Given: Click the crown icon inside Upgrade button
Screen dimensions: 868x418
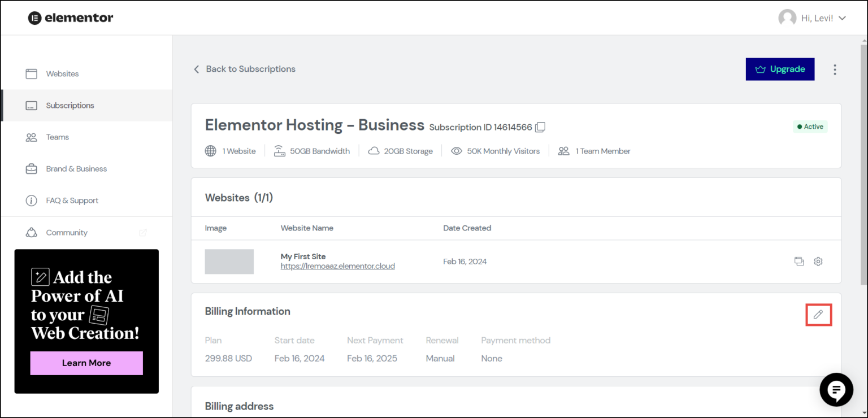Looking at the screenshot, I should tap(760, 69).
